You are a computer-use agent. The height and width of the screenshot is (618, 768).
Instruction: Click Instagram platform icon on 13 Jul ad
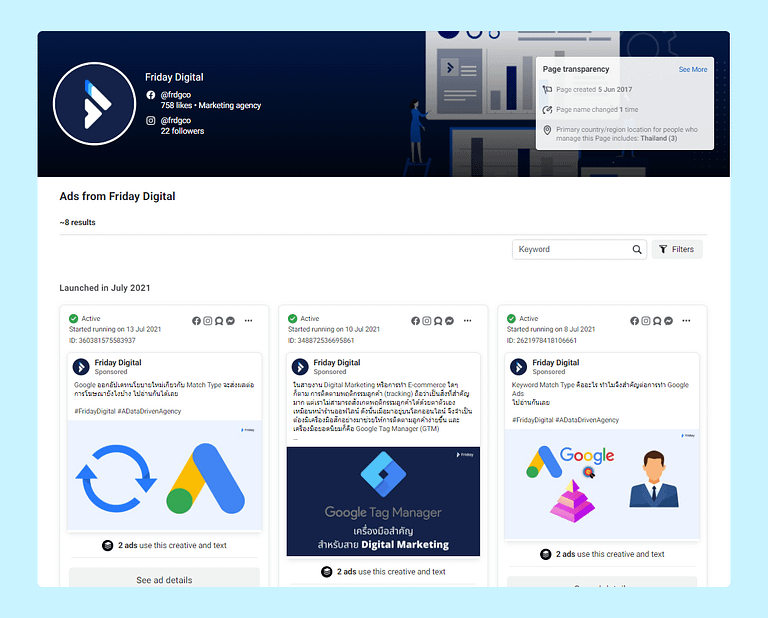208,321
